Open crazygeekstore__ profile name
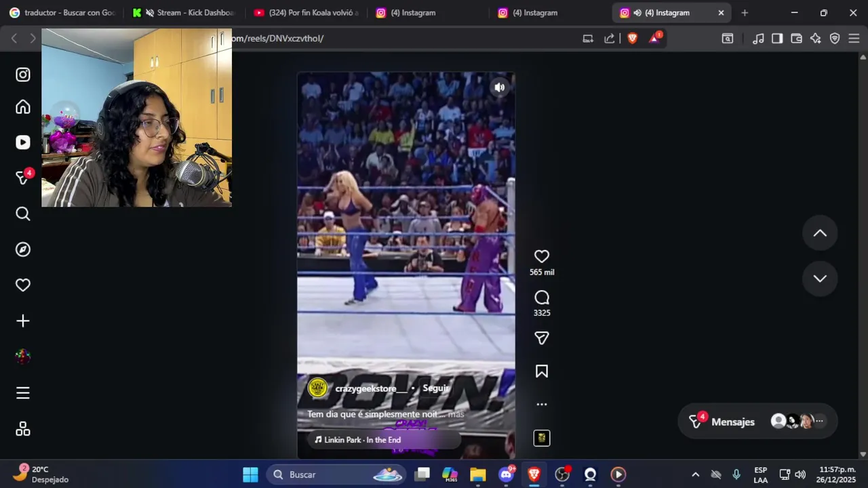The height and width of the screenshot is (488, 868). 371,388
